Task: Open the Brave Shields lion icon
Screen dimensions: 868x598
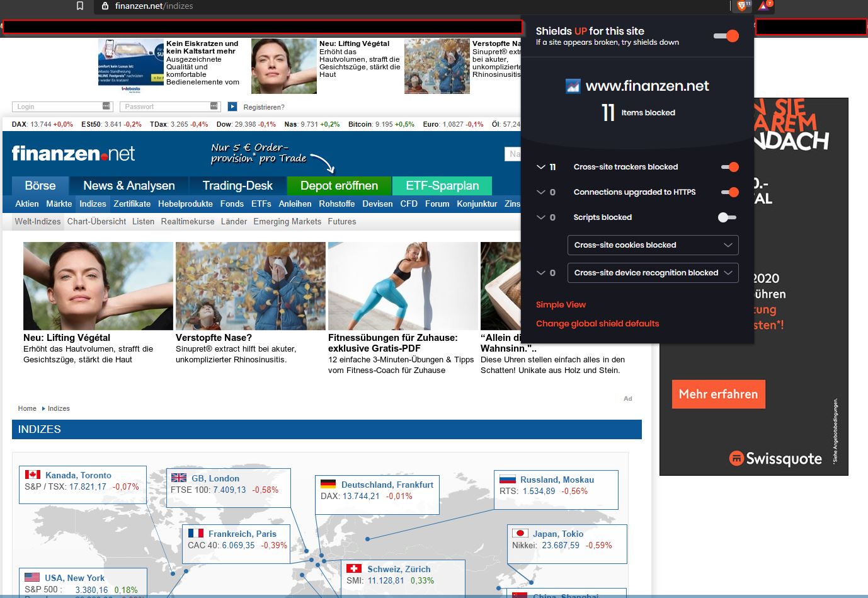Action: click(x=743, y=6)
